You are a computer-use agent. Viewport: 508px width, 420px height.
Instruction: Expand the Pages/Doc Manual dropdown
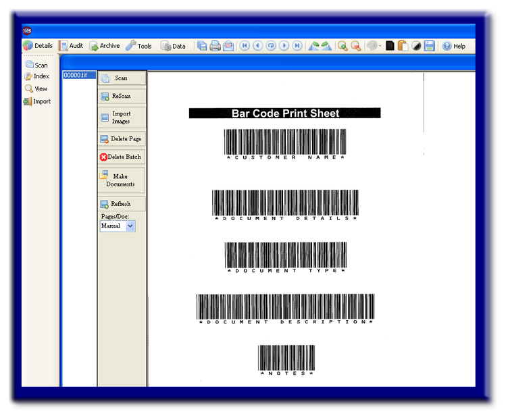(130, 226)
